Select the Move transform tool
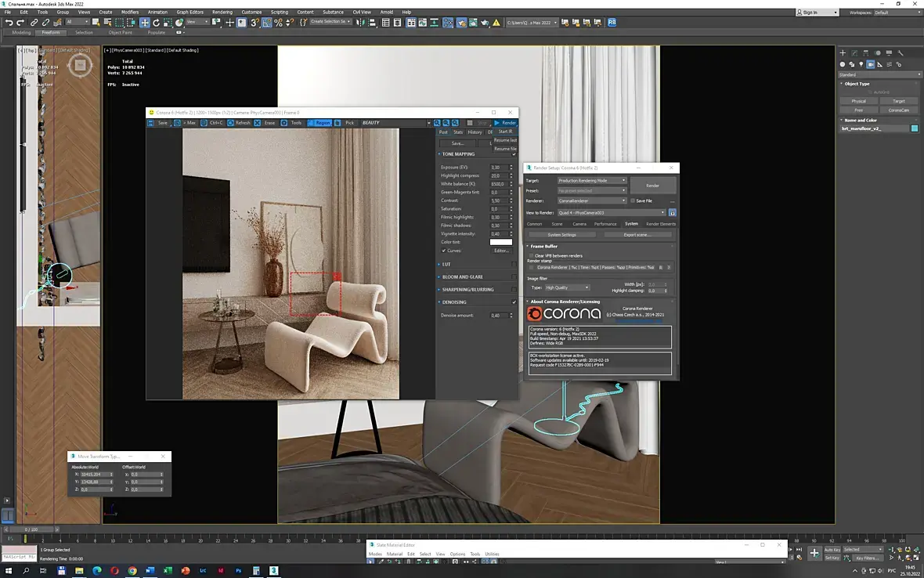This screenshot has height=578, width=924. tap(144, 23)
